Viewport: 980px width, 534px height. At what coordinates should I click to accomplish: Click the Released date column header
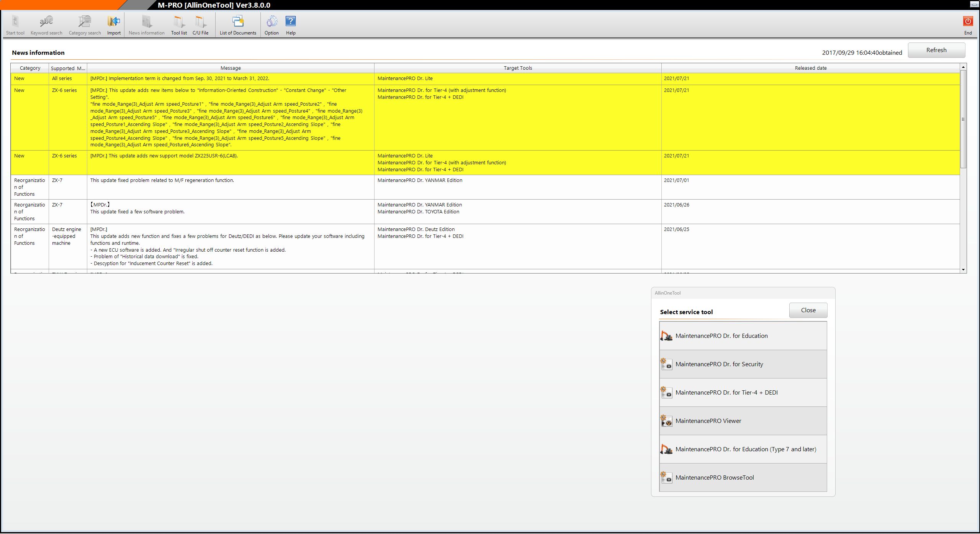[810, 68]
